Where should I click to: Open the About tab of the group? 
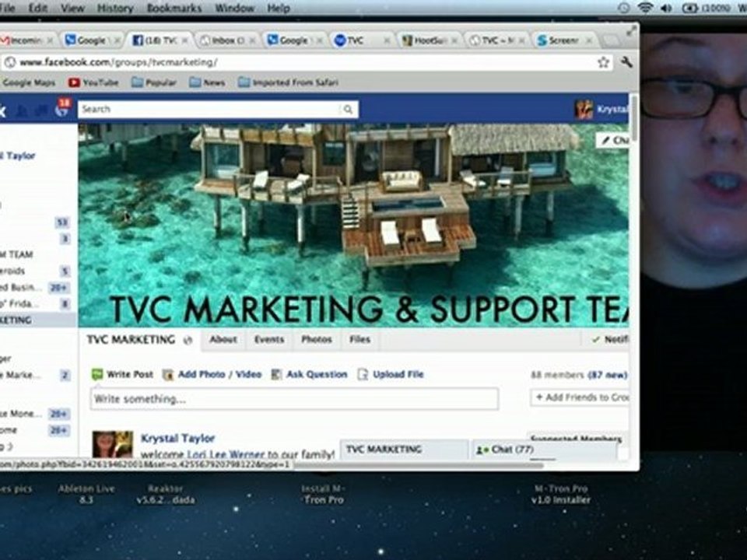coord(223,340)
